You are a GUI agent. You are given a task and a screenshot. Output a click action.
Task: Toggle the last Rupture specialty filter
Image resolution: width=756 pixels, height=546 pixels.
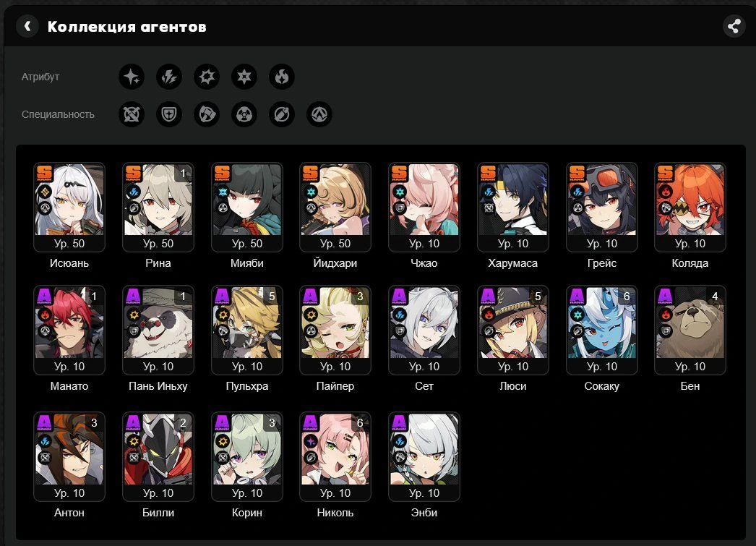(319, 114)
